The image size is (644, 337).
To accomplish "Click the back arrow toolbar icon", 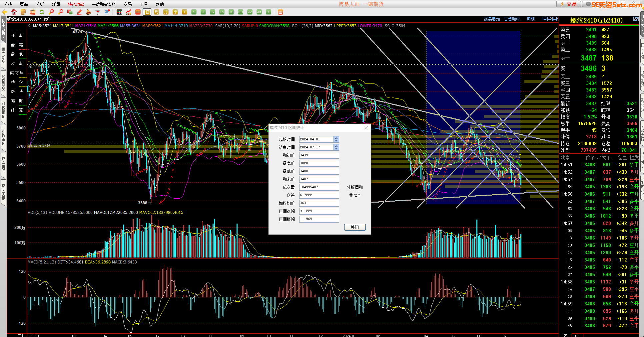I will click(x=5, y=12).
